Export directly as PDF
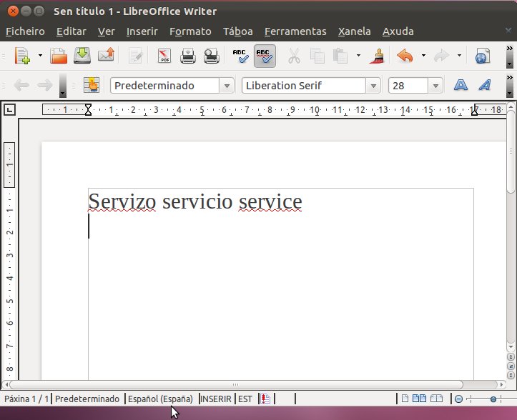This screenshot has width=517, height=420. click(x=164, y=56)
